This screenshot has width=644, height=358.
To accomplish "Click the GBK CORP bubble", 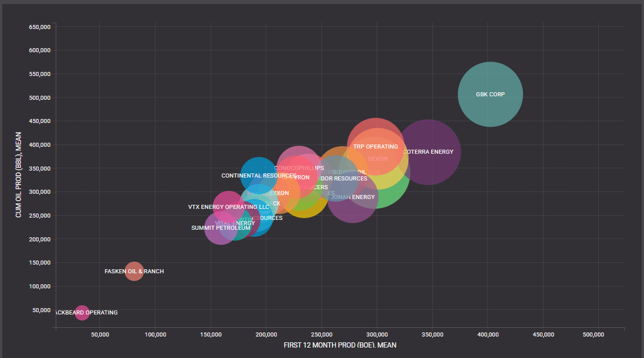I will click(x=490, y=94).
